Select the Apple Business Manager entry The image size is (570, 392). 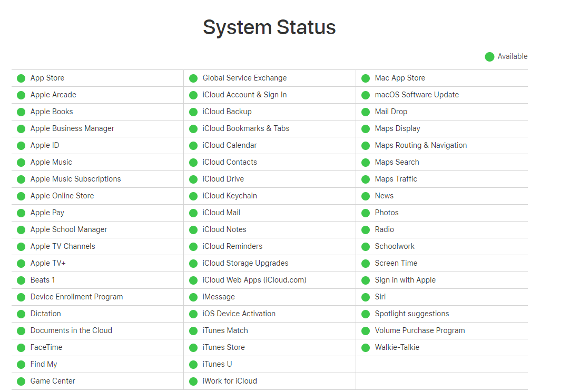tap(72, 128)
